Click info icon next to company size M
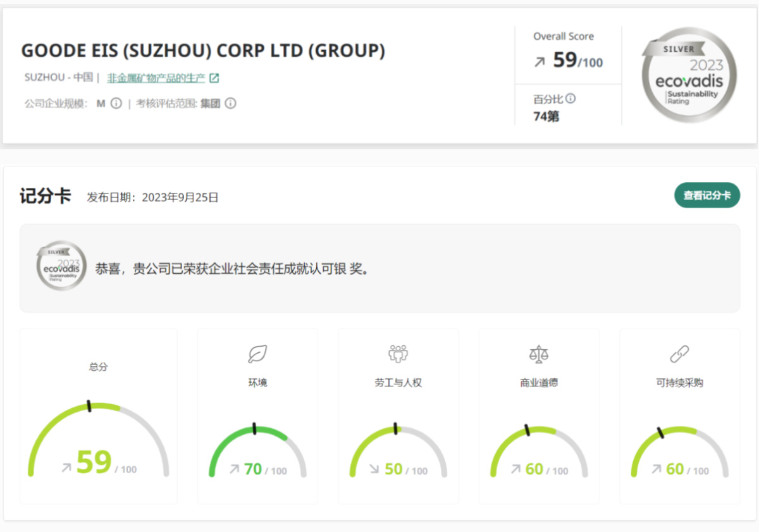Screen dimensions: 759x532 (x=116, y=104)
